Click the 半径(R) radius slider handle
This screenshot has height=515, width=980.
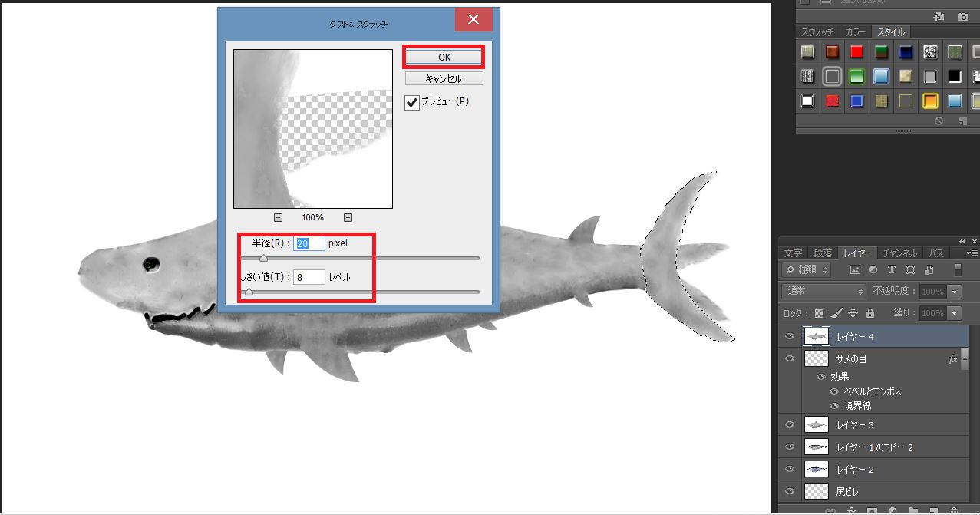pos(263,259)
